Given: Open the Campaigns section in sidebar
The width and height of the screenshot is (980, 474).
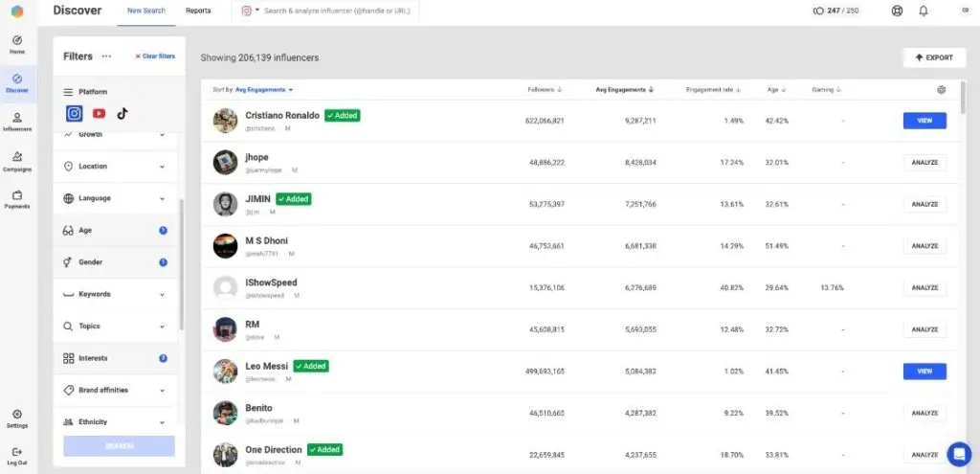Looking at the screenshot, I should 17,160.
